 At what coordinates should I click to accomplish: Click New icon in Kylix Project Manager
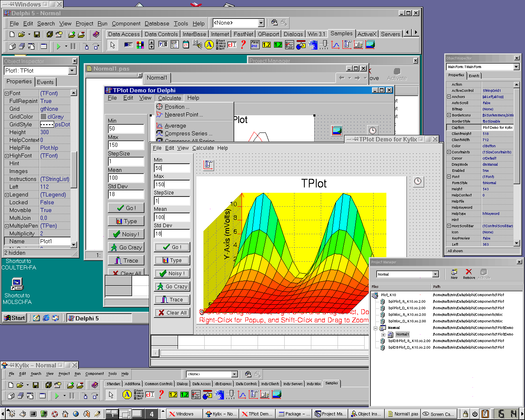454,272
